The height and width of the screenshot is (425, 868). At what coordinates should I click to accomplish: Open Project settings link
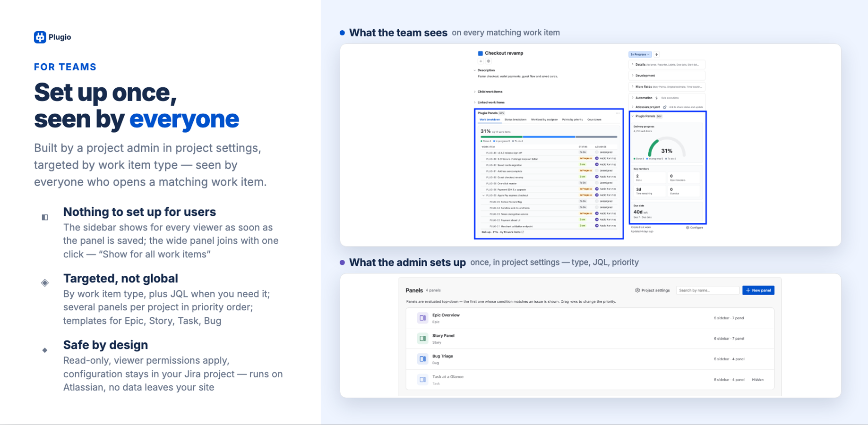point(653,290)
